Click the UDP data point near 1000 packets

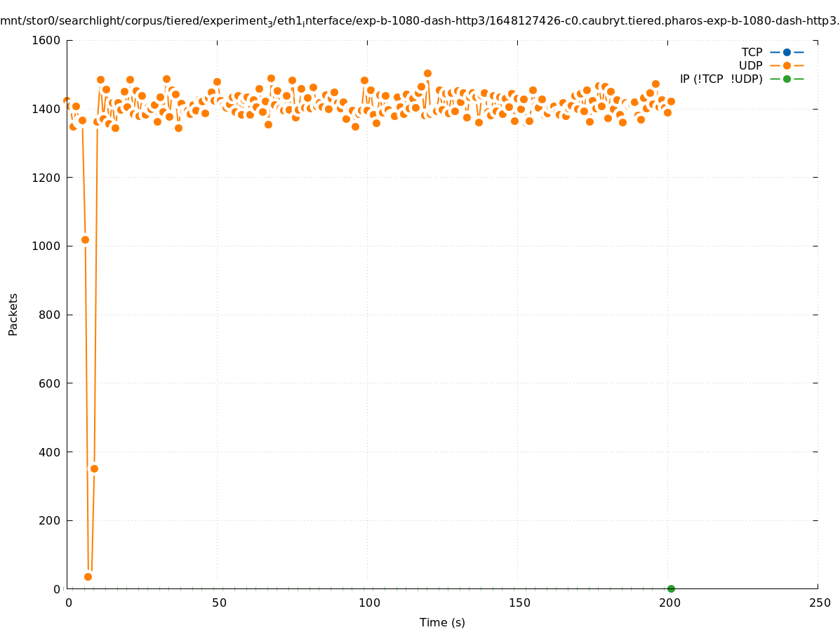tap(85, 239)
